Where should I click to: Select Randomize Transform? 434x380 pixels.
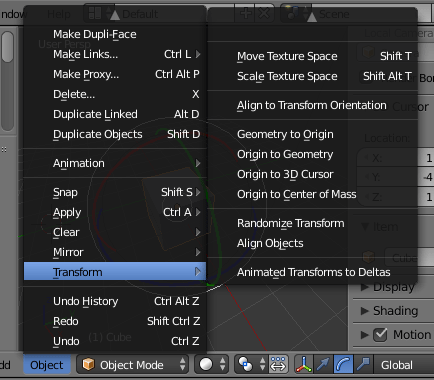coord(312,223)
